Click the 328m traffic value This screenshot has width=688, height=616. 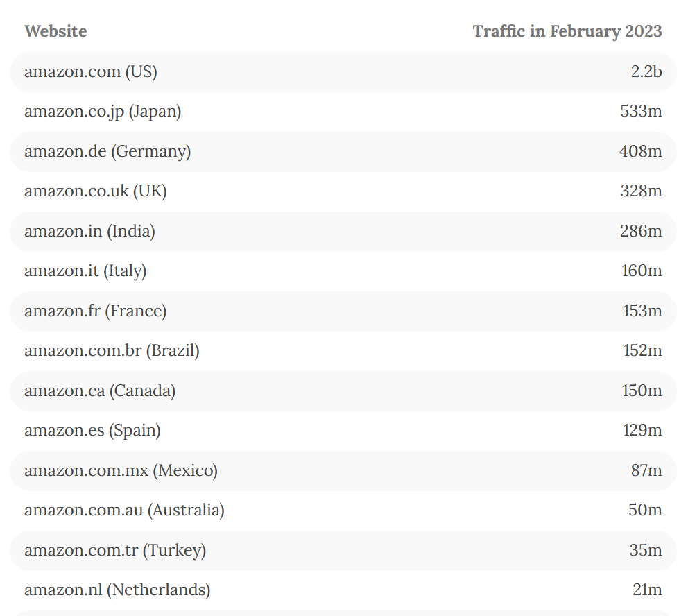point(641,191)
